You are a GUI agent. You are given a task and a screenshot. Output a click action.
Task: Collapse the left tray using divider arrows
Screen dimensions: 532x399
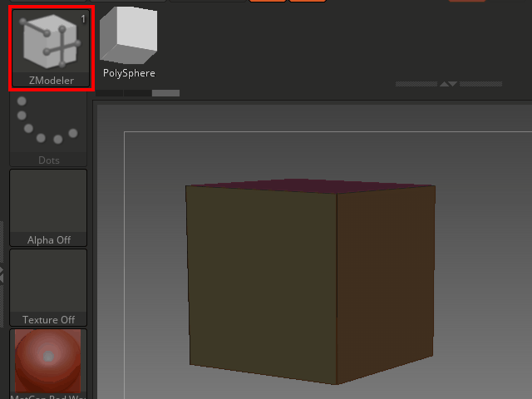pyautogui.click(x=2, y=273)
